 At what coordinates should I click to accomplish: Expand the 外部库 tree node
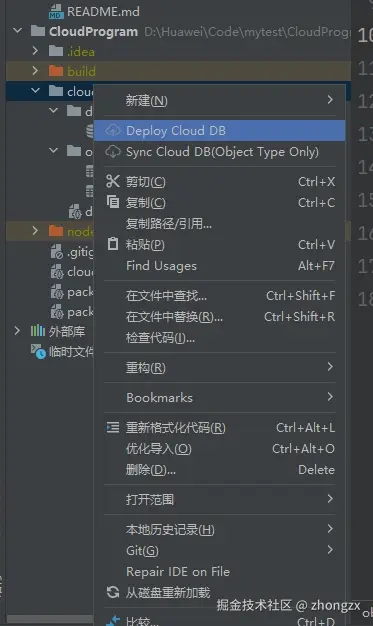pos(17,331)
